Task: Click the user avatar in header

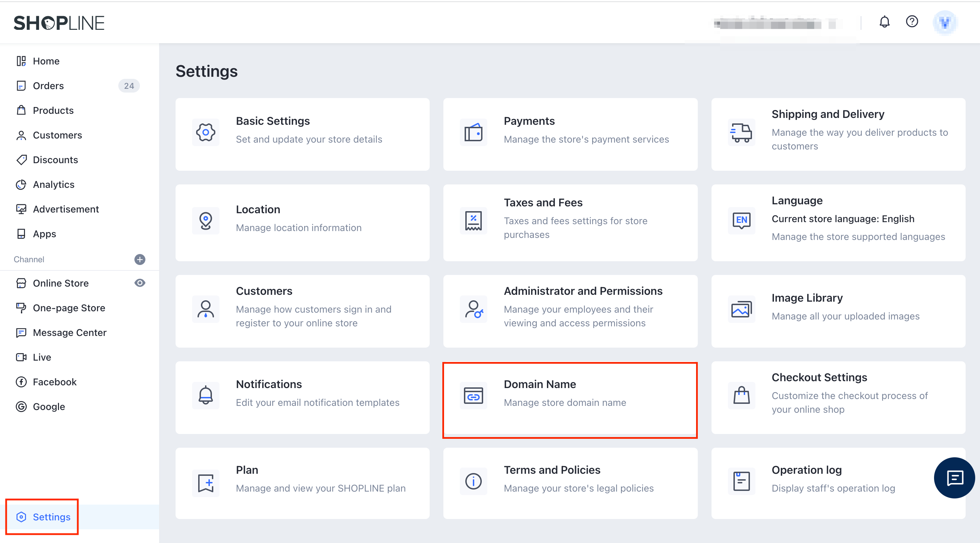Action: pyautogui.click(x=945, y=23)
